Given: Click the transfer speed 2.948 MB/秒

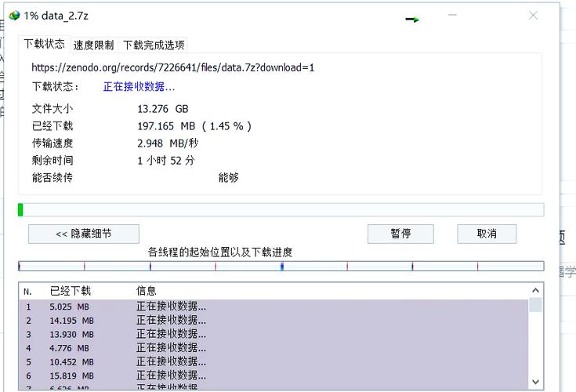Looking at the screenshot, I should (168, 143).
